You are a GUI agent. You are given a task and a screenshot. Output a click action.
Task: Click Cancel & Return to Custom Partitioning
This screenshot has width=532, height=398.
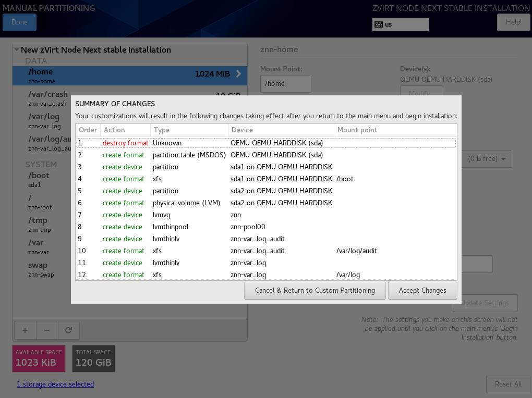pyautogui.click(x=315, y=291)
